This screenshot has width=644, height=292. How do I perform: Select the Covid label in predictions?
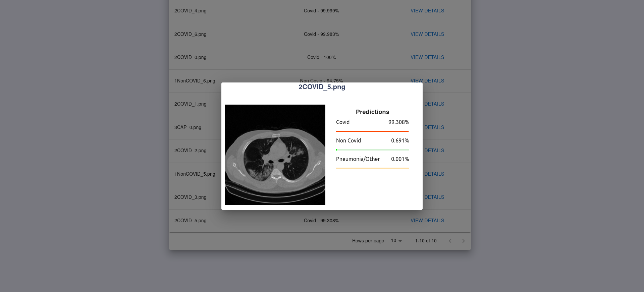point(343,122)
